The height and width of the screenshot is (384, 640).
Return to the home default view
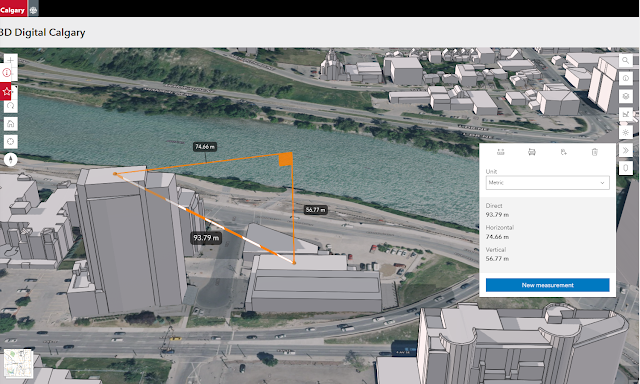[x=11, y=124]
